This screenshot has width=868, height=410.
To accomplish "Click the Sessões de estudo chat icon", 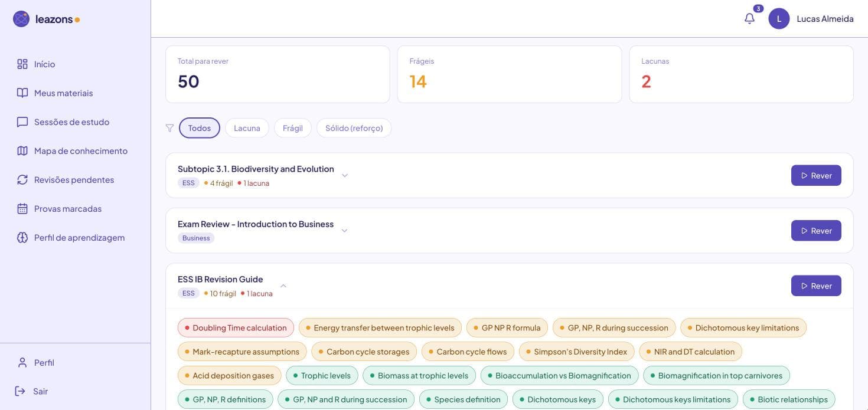I will coord(22,122).
